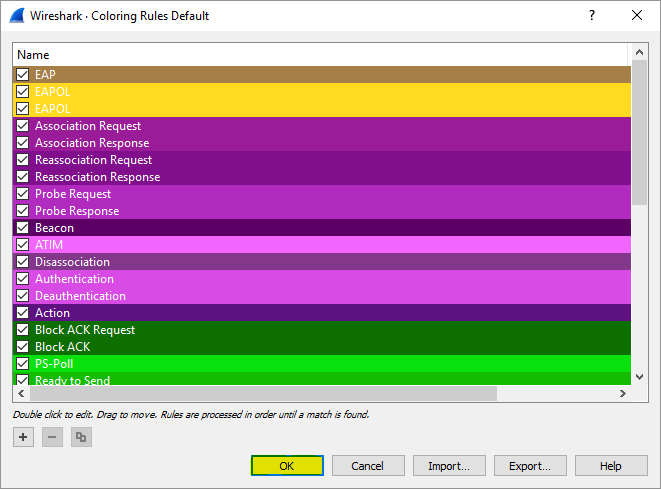Click the horizontal scrollbar right arrow
The height and width of the screenshot is (489, 661).
pos(623,393)
